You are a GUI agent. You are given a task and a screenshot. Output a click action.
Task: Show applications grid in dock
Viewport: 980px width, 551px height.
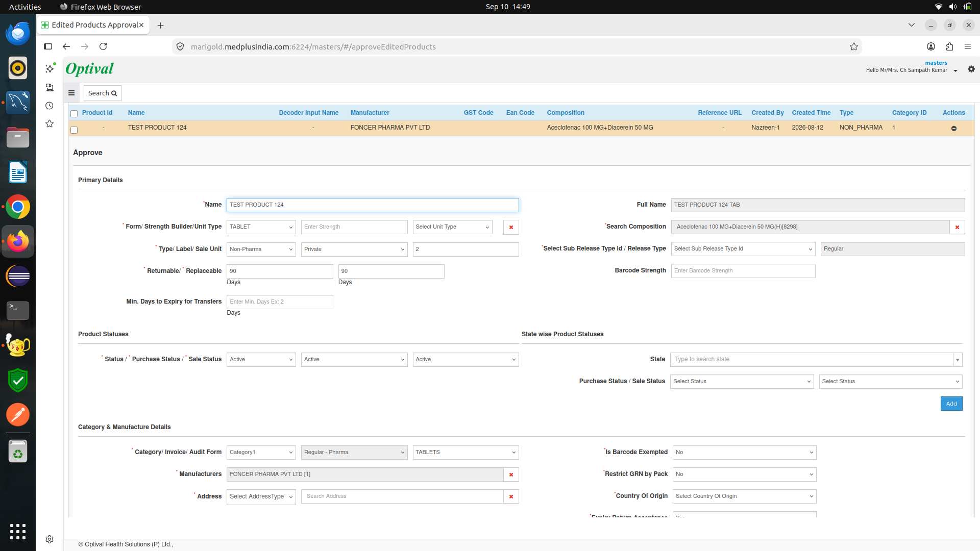(18, 531)
